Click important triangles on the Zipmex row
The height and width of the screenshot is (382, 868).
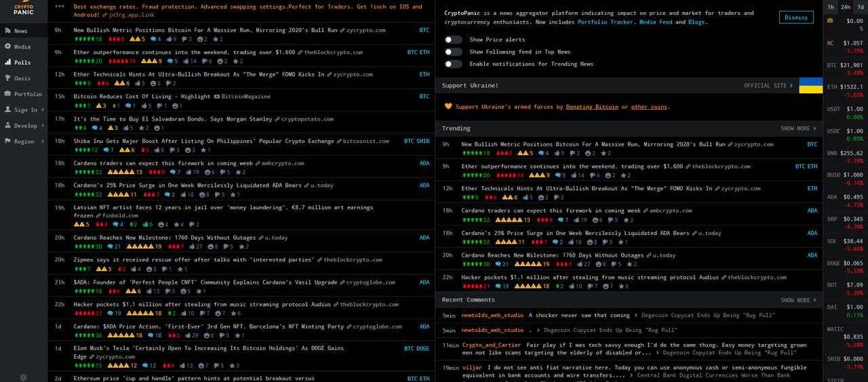coord(104,268)
